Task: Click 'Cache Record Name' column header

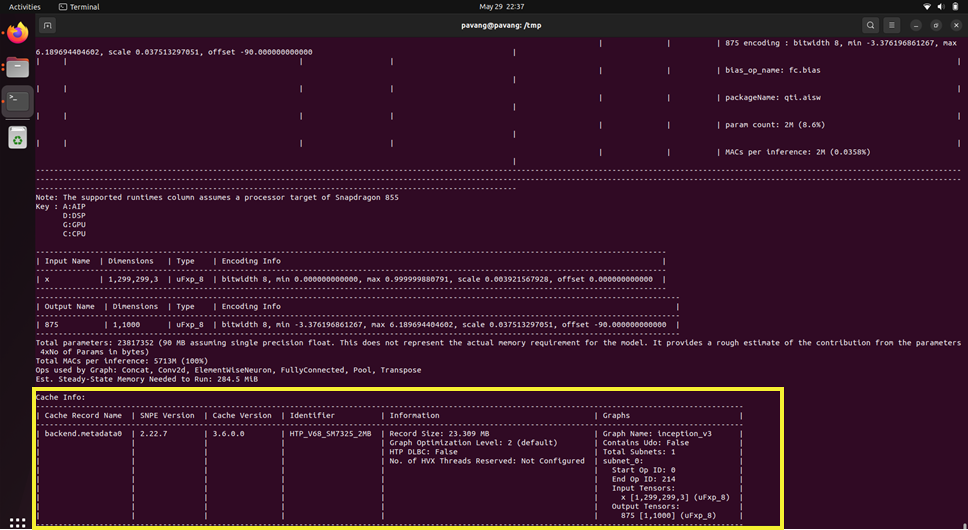Action: [83, 415]
